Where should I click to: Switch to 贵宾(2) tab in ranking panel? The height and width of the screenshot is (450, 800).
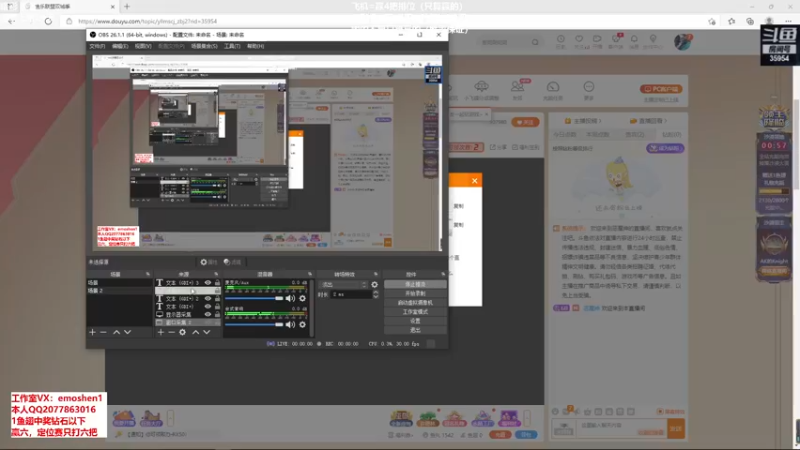(635, 135)
